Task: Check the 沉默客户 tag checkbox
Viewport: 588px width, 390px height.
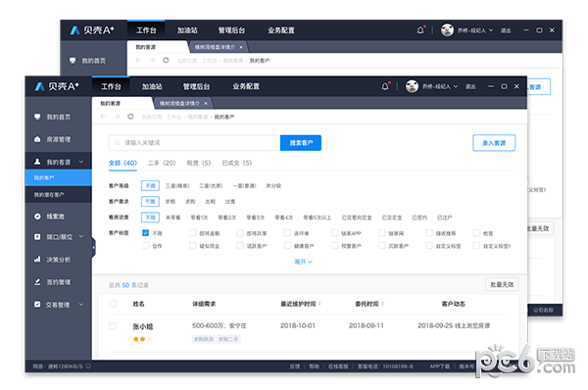Action: pyautogui.click(x=382, y=246)
